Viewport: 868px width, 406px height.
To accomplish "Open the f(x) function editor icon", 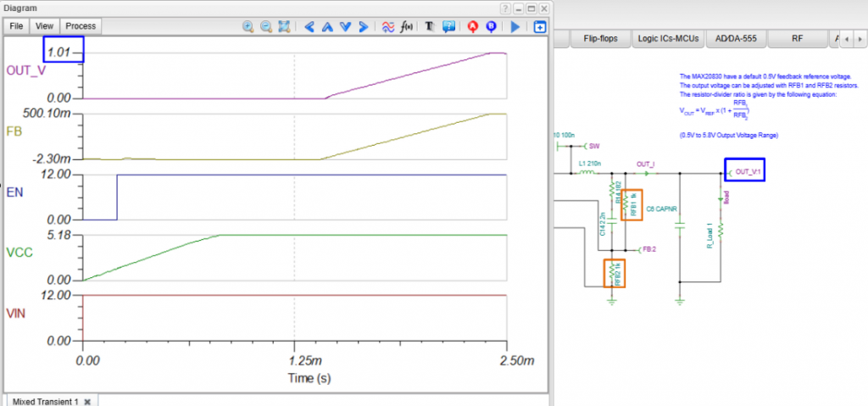I will point(406,26).
